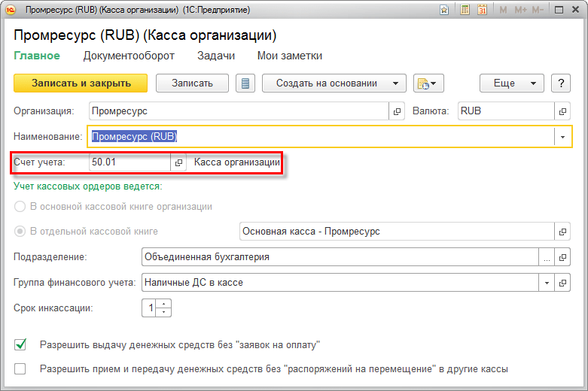The height and width of the screenshot is (391, 588).
Task: Maximize the 1C window
Action: [559, 10]
